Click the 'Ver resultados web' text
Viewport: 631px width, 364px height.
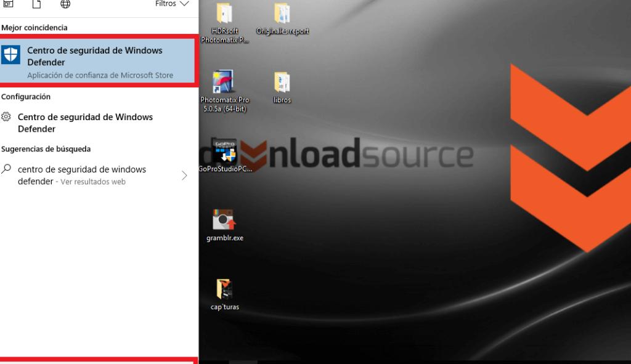point(93,182)
